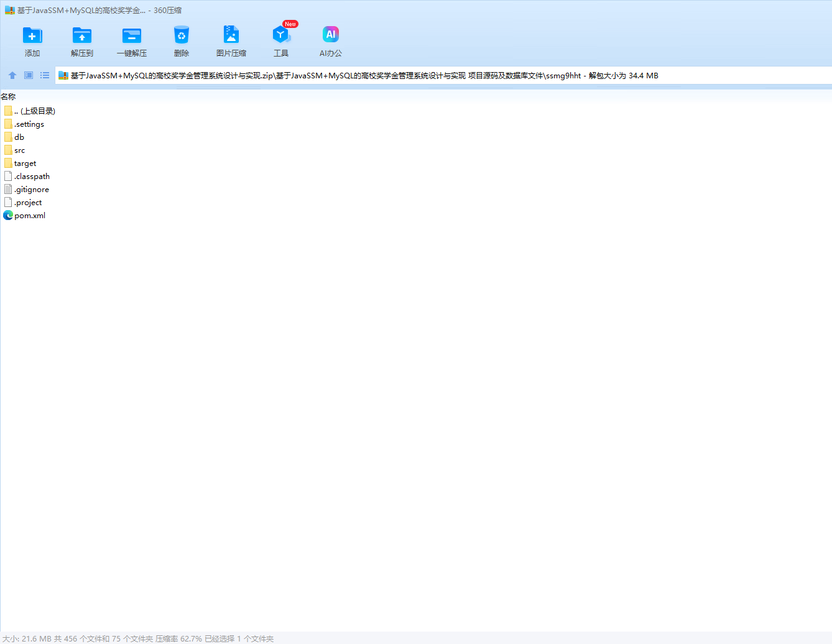Select the 'db' name text
The image size is (832, 644).
(19, 137)
